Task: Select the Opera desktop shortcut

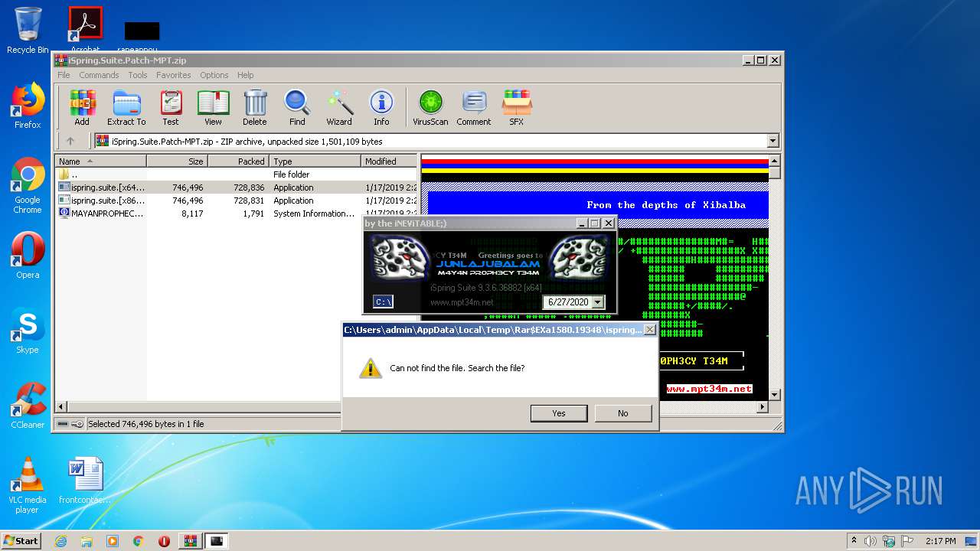Action: click(28, 256)
